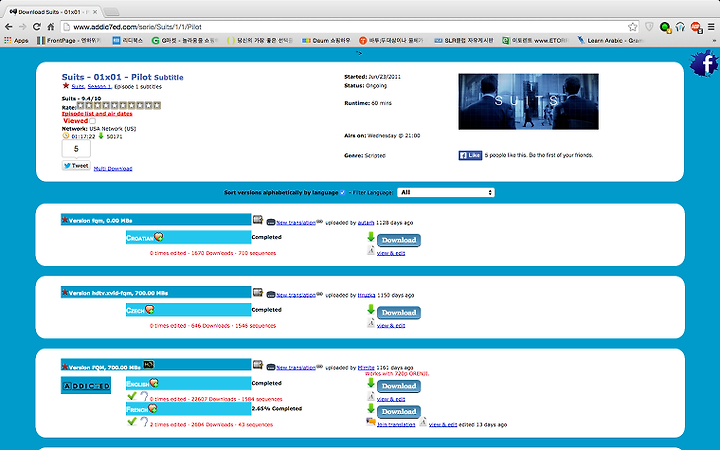Go back with the browser back arrow
Viewport: 720px width, 450px height.
point(8,27)
